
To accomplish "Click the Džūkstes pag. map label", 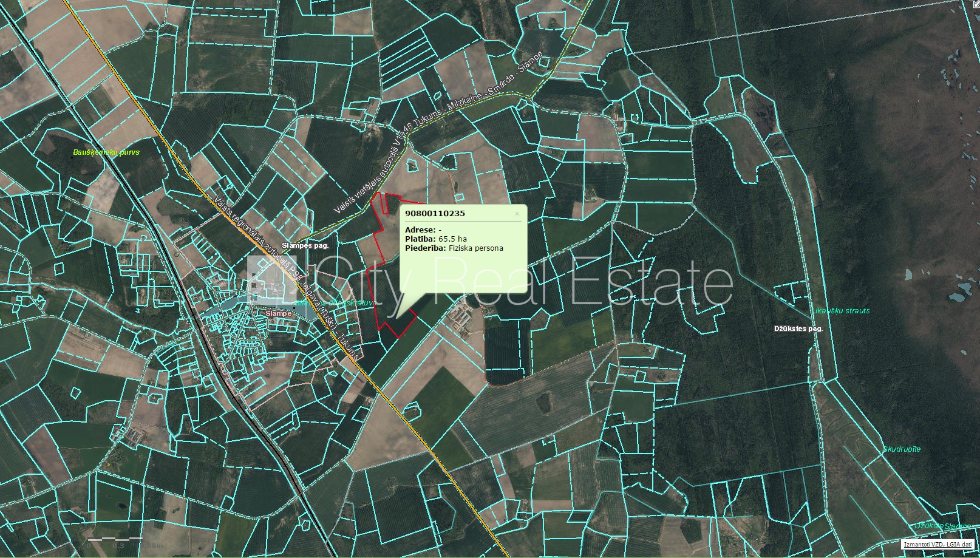I will click(798, 328).
